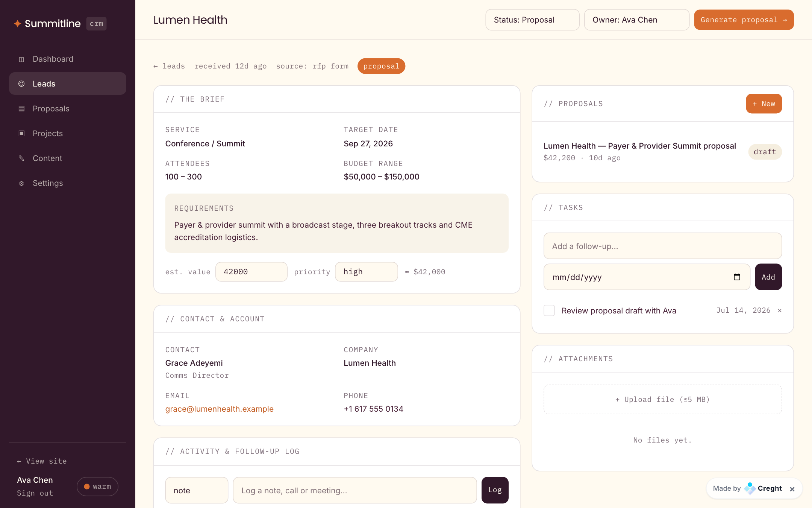Screen dimensions: 812x508
Task: Click the contact name Grace Adeyemi
Action: pyautogui.click(x=194, y=363)
